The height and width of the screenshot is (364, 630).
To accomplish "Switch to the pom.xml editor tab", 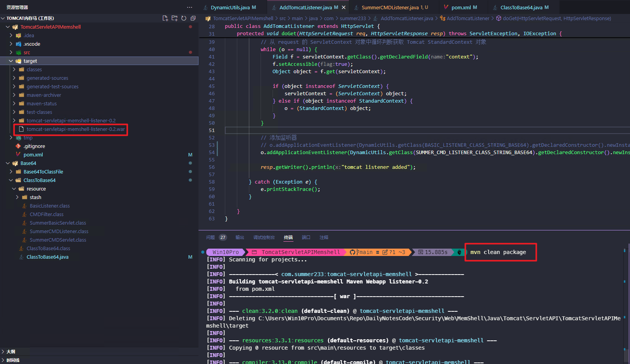I will (461, 7).
